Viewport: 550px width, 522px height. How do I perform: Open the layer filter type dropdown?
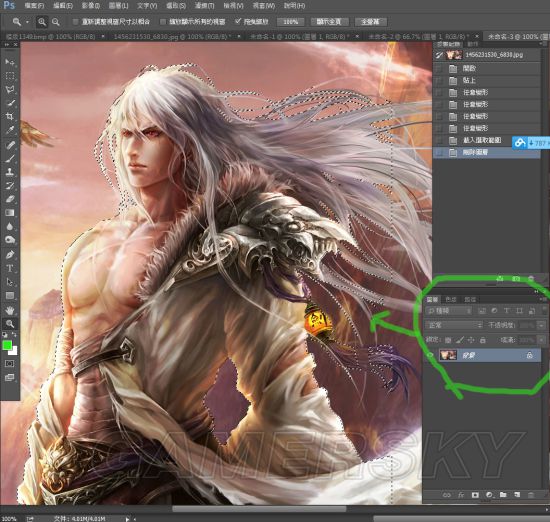click(x=449, y=311)
